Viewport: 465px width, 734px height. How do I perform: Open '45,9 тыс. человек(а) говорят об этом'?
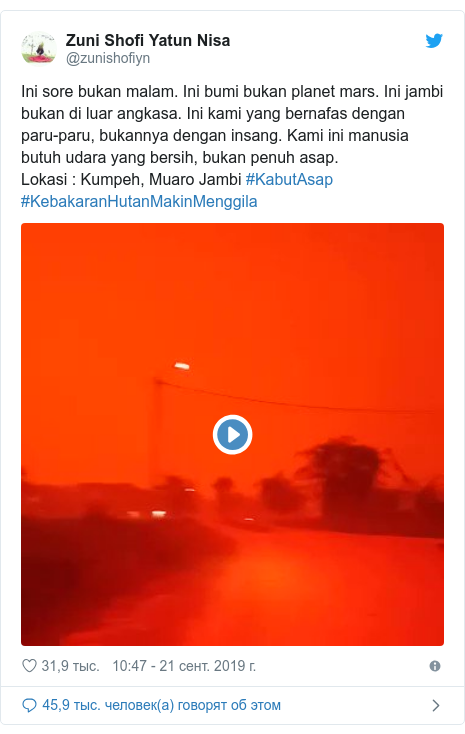[161, 705]
